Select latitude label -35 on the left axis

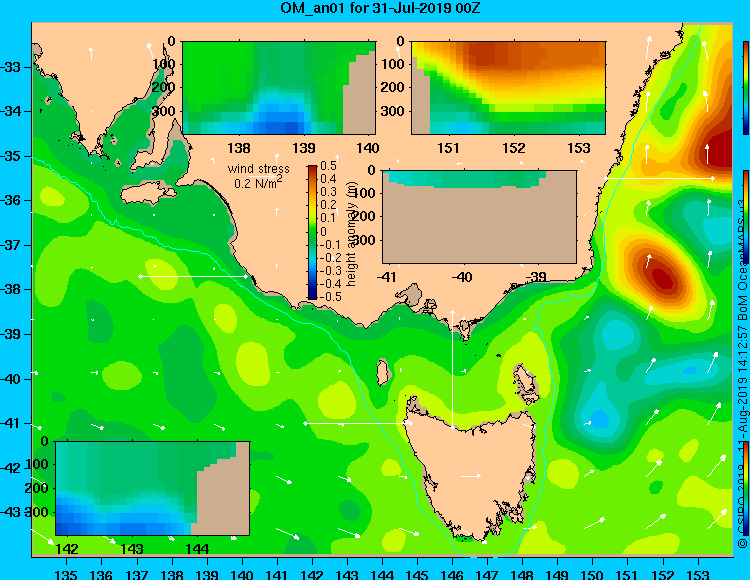[x=10, y=156]
